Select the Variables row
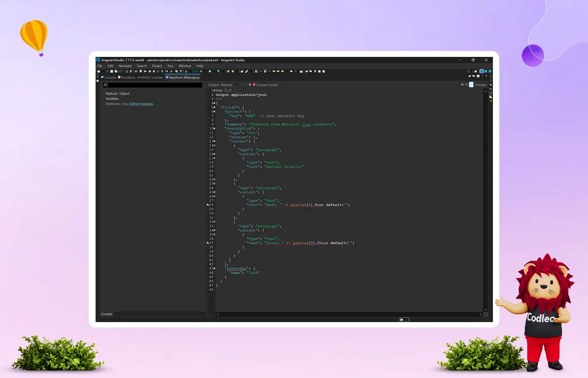 pos(112,99)
